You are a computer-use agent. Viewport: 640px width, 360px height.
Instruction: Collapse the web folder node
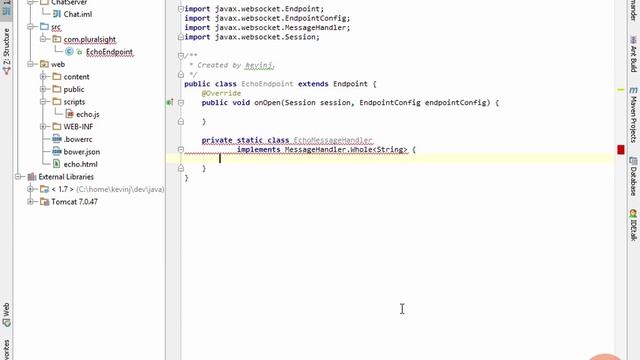[x=30, y=64]
